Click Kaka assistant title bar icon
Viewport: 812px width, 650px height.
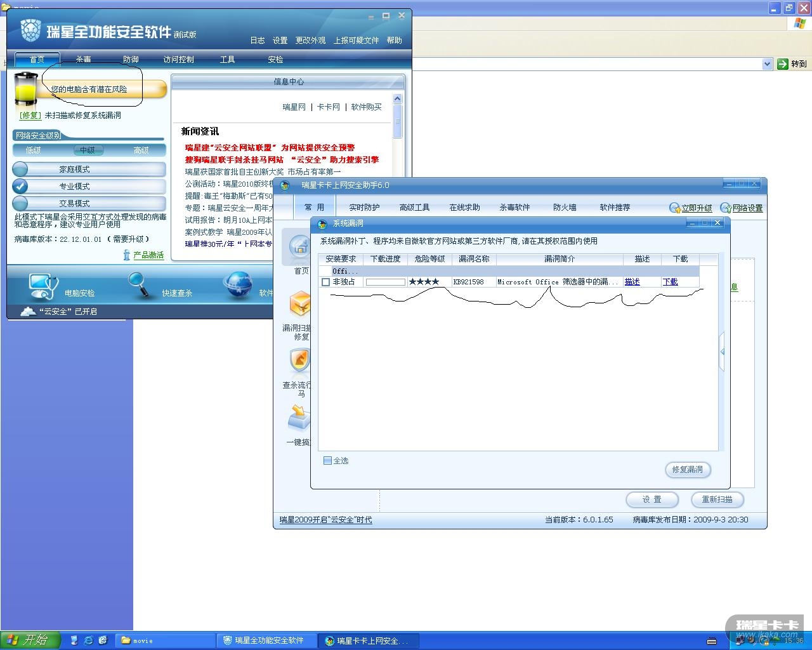pyautogui.click(x=285, y=185)
